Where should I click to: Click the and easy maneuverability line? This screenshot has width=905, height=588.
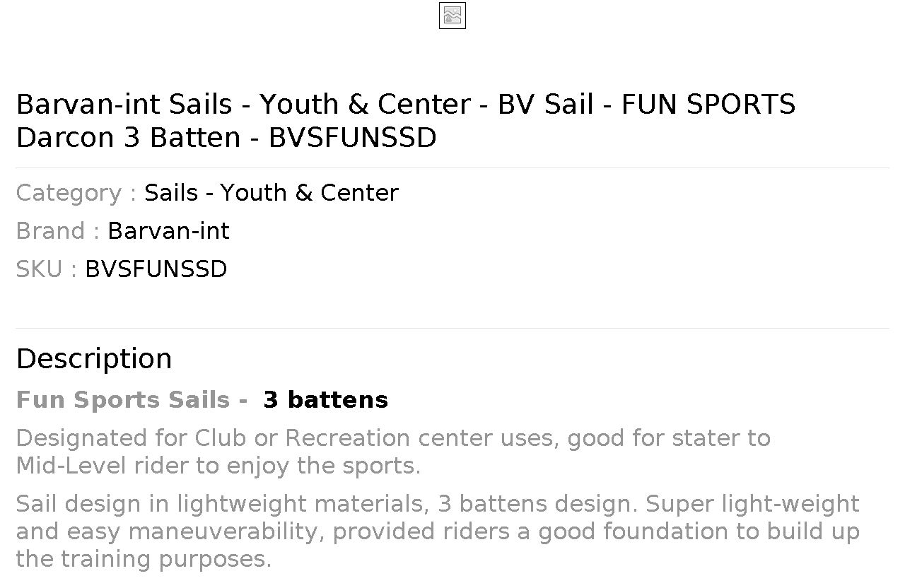(x=438, y=531)
